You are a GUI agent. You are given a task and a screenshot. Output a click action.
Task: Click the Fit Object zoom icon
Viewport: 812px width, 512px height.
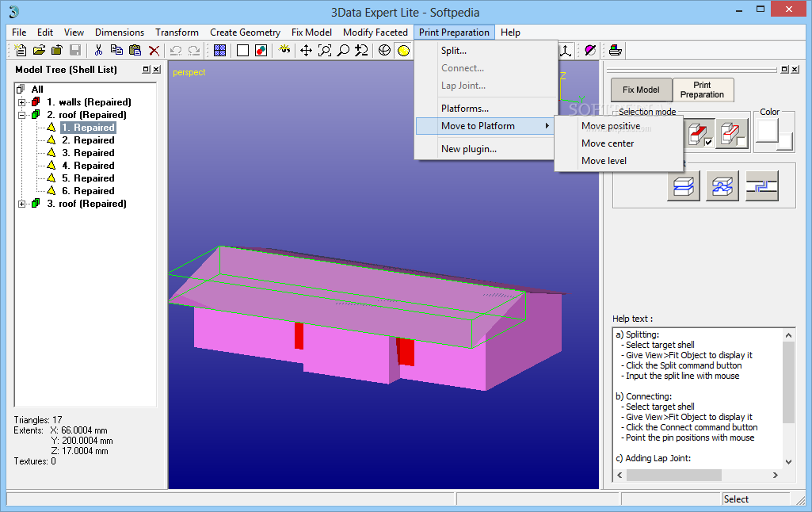[325, 50]
